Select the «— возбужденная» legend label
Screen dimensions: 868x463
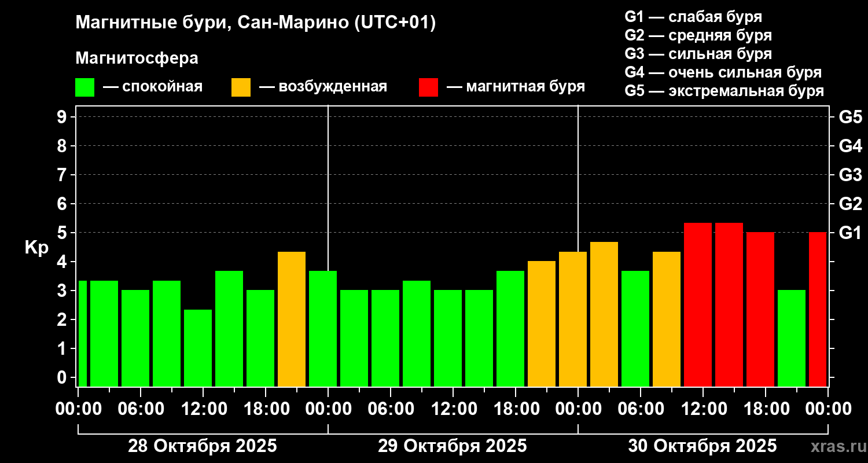[x=323, y=87]
